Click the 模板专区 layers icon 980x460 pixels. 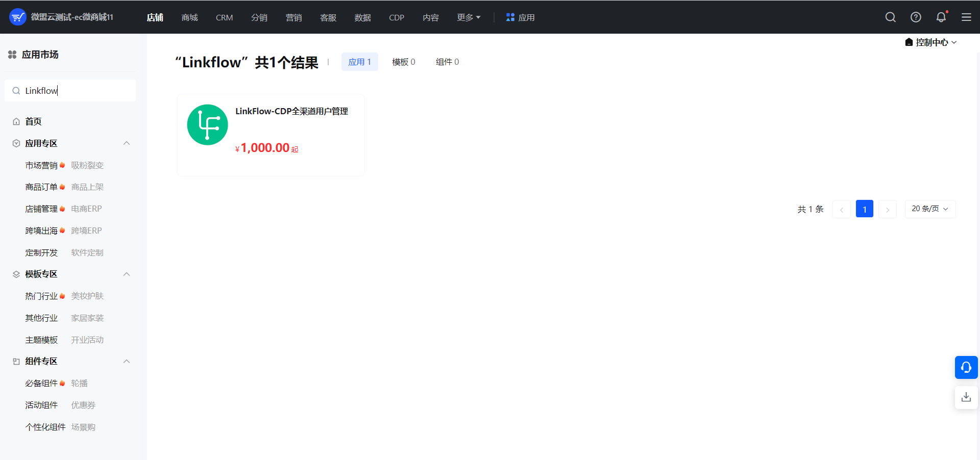(x=16, y=274)
